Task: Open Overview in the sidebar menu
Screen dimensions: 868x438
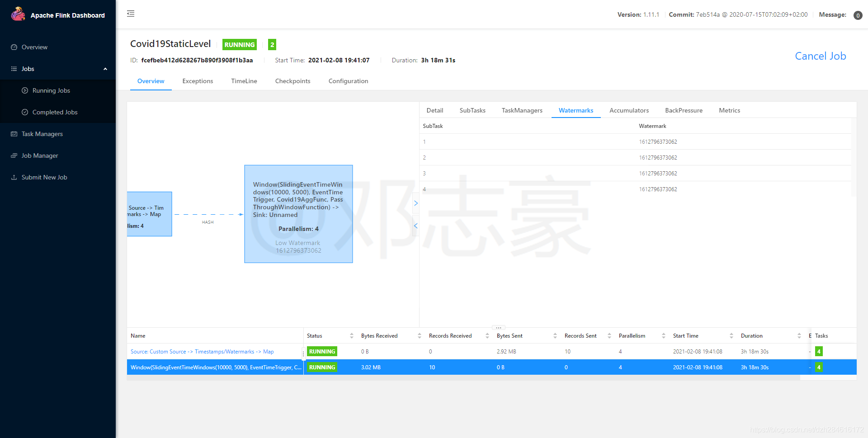Action: 58,47
